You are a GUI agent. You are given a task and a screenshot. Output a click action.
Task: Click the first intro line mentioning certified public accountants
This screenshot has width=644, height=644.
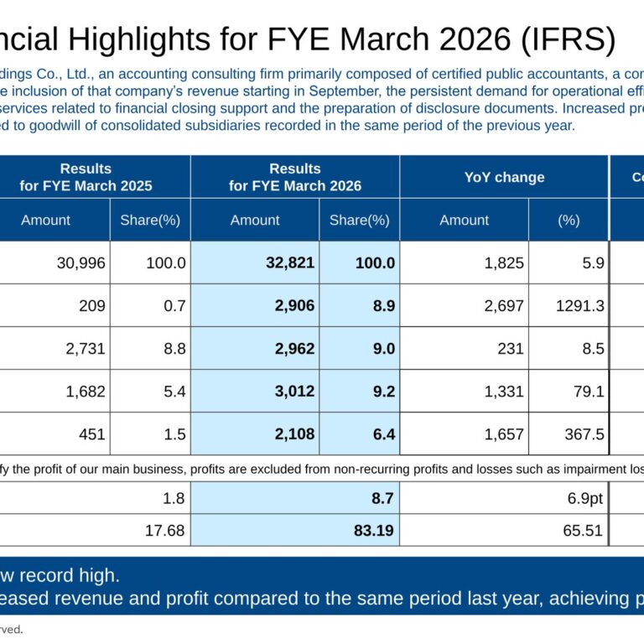pyautogui.click(x=322, y=74)
